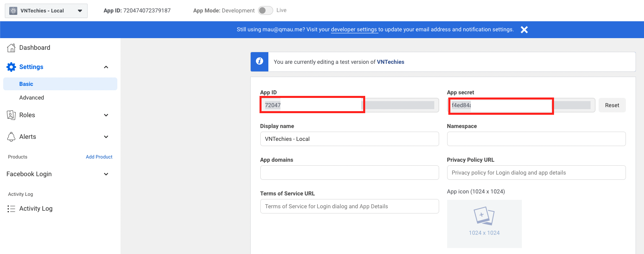Click the VNTechies app atom icon
This screenshot has height=254, width=644.
click(13, 11)
